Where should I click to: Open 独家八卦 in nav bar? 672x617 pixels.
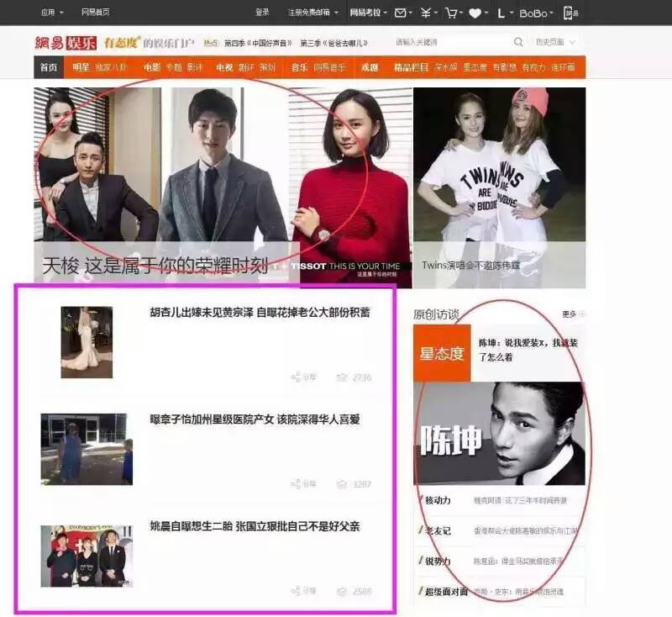pyautogui.click(x=111, y=67)
